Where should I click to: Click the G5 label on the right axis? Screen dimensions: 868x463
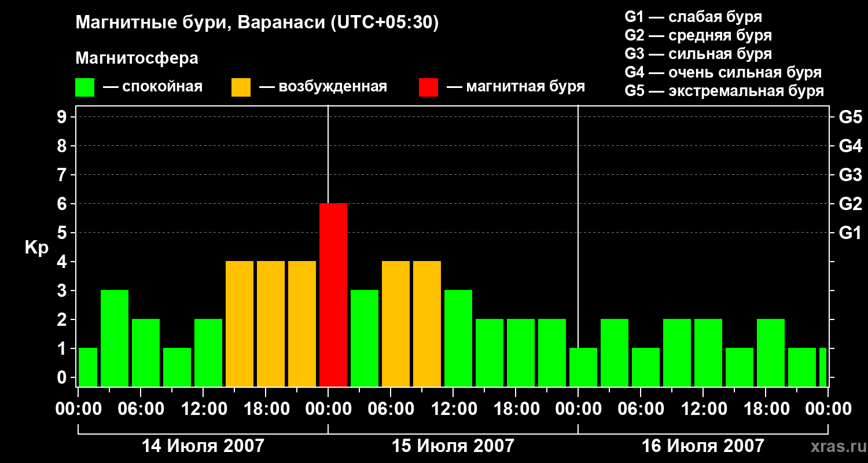tap(850, 117)
